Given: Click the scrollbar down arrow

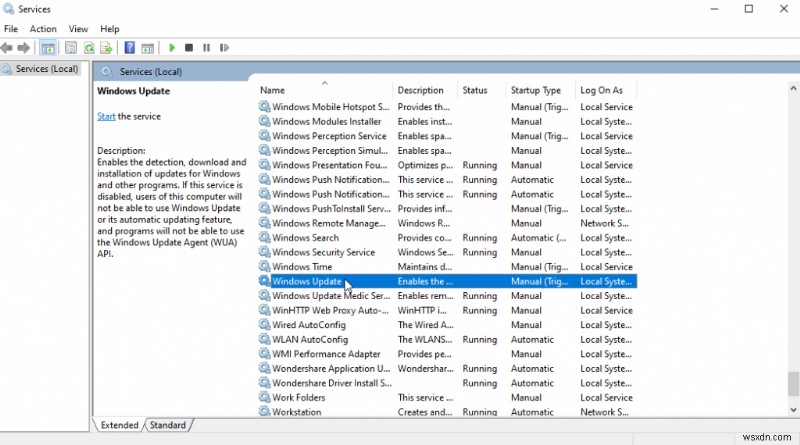Looking at the screenshot, I should pos(793,409).
